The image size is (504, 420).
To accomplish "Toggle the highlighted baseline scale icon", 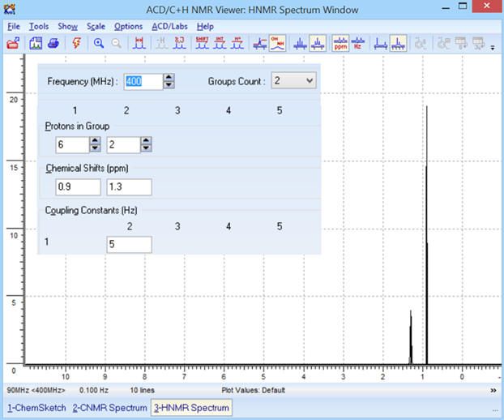I will (398, 43).
